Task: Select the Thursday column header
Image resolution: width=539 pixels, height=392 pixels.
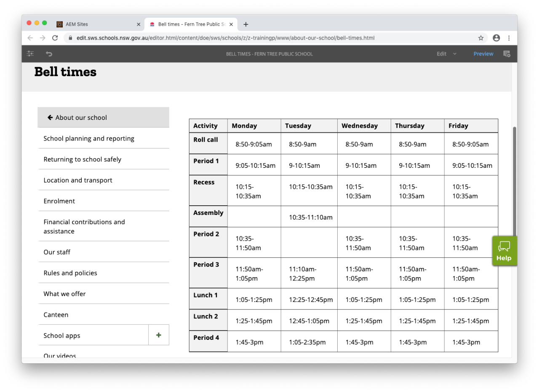Action: [x=417, y=126]
